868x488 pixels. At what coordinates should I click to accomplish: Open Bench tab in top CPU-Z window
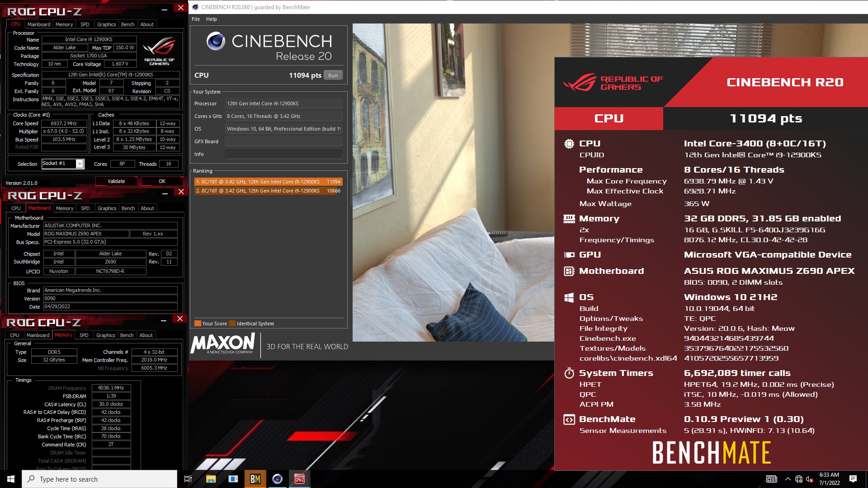click(x=128, y=24)
